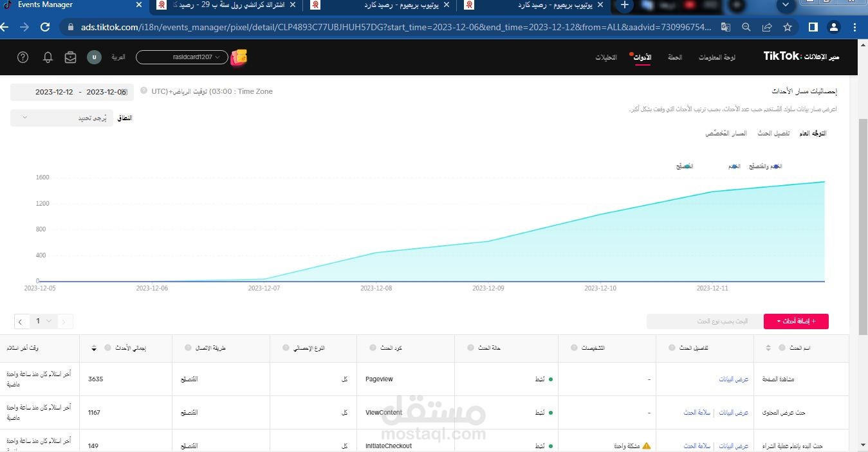The height and width of the screenshot is (452, 868).
Task: Select تفصيل الحدث tab
Action: tap(773, 133)
